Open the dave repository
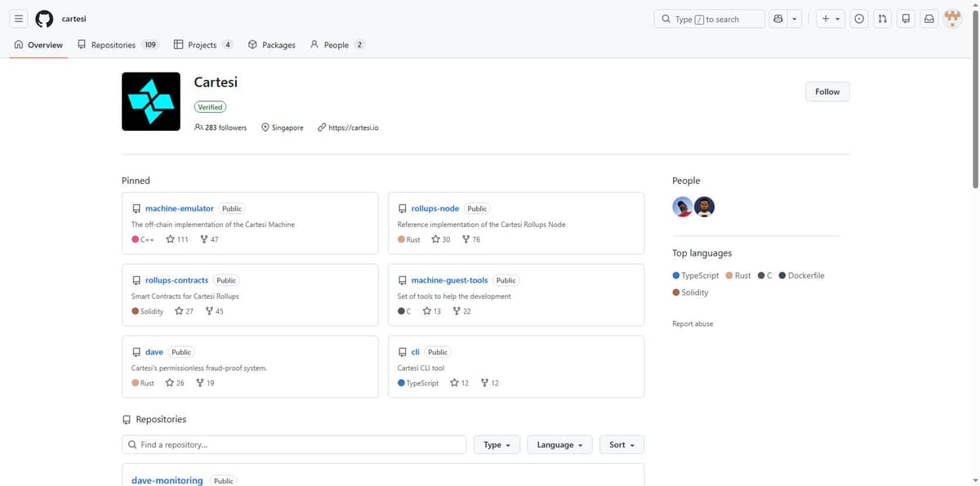The width and height of the screenshot is (980, 486). pyautogui.click(x=154, y=352)
